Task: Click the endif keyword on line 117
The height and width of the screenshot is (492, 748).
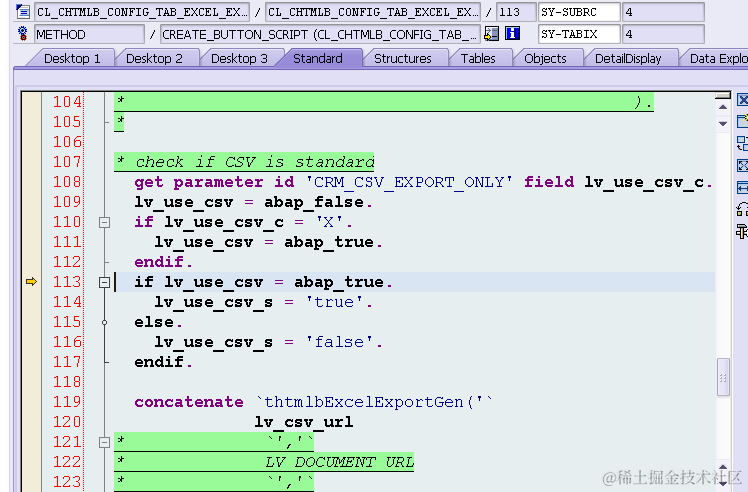Action: point(159,362)
